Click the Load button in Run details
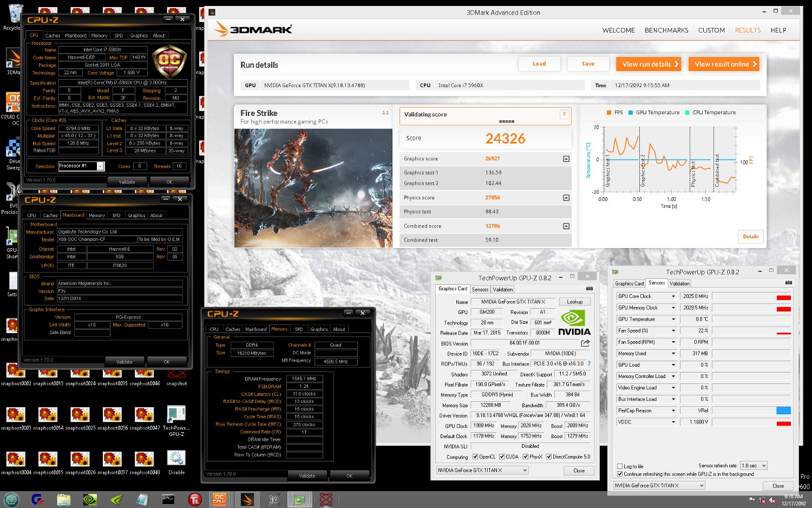Viewport: 812px width, 508px height. coord(539,64)
